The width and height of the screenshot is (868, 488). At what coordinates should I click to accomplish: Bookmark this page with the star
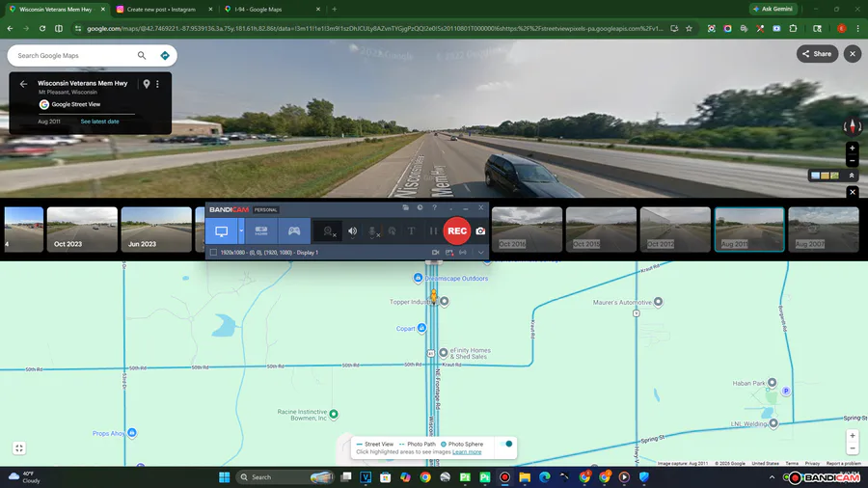click(689, 28)
